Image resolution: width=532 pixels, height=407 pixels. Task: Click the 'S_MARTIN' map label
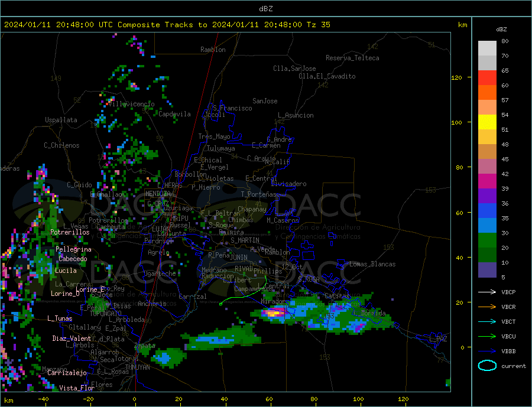coord(245,240)
